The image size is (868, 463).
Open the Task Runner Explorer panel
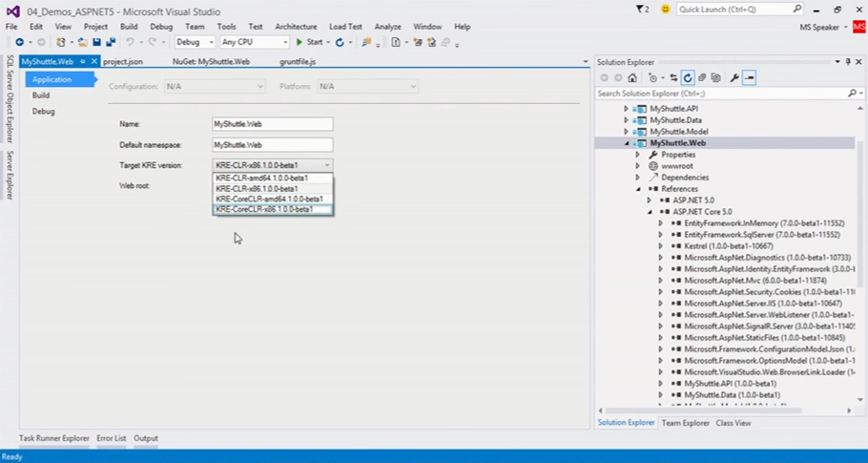click(54, 438)
